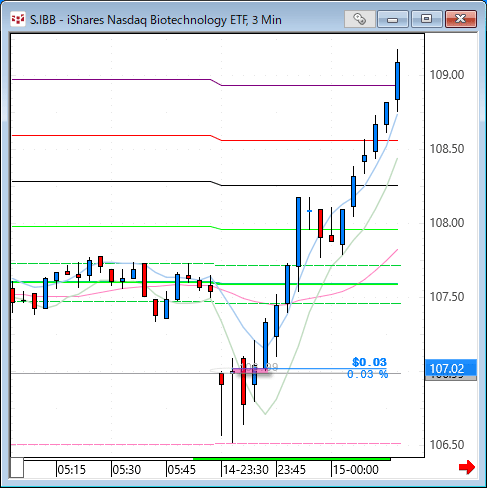Click the small white box at time axis left

click(17, 468)
